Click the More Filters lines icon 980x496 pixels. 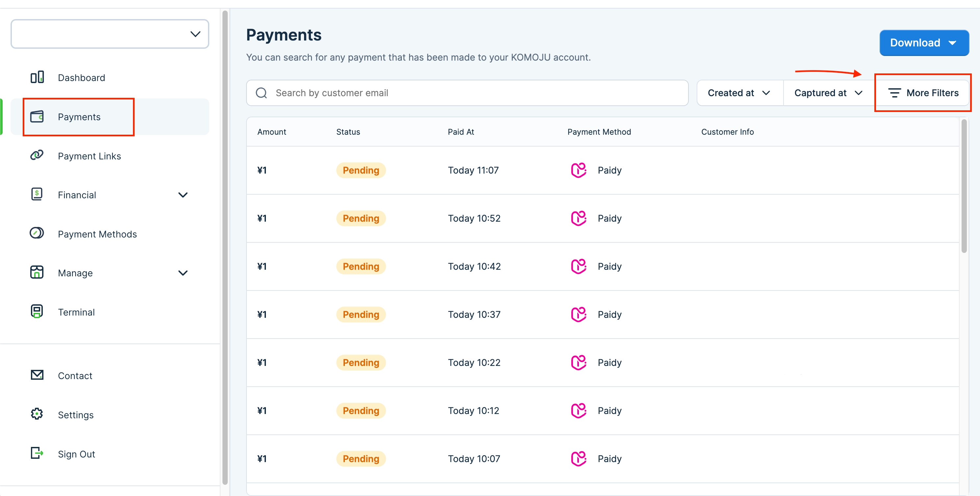coord(894,93)
